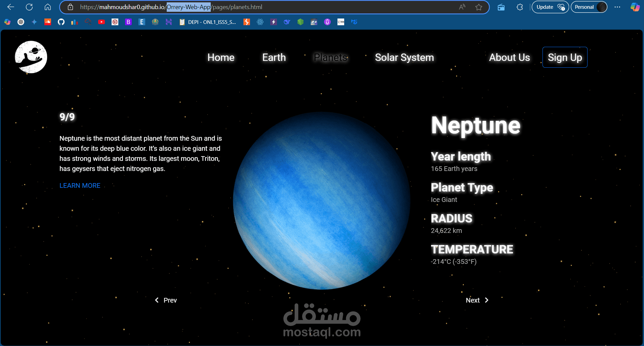Viewport: 644px width, 346px height.
Task: Switch to the Earth page
Action: coord(274,57)
